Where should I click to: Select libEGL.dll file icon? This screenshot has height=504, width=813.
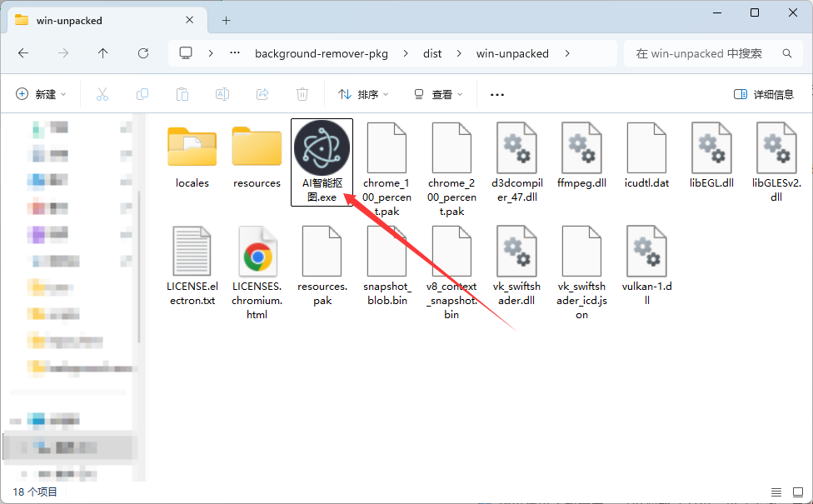click(711, 147)
